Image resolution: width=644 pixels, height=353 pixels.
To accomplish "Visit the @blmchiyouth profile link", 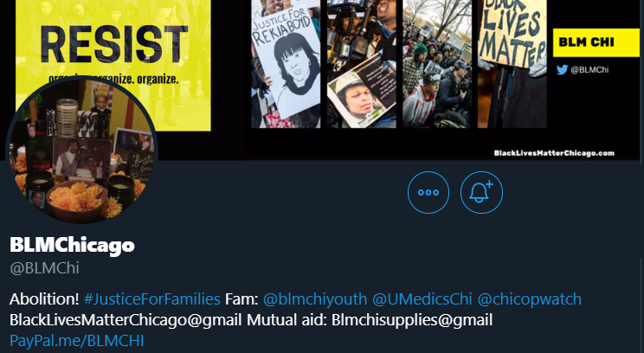I will point(315,298).
